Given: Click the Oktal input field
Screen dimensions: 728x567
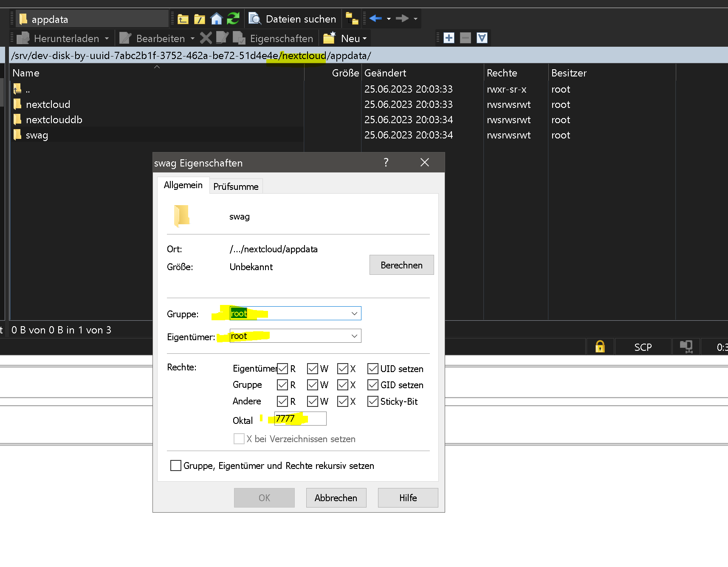Looking at the screenshot, I should [300, 419].
